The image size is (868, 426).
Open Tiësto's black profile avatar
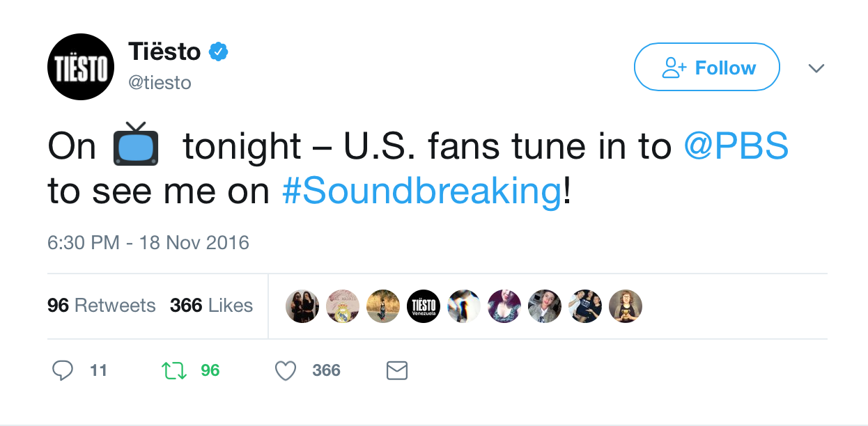pyautogui.click(x=81, y=67)
